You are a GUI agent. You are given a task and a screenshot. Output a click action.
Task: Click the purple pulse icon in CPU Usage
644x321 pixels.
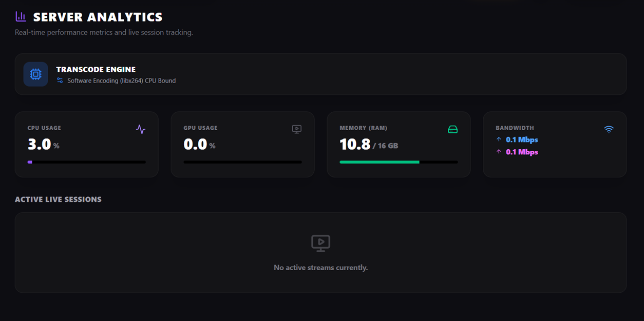pyautogui.click(x=141, y=129)
